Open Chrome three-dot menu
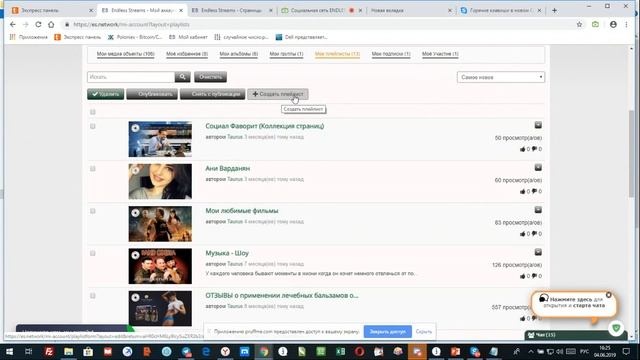 pyautogui.click(x=627, y=24)
